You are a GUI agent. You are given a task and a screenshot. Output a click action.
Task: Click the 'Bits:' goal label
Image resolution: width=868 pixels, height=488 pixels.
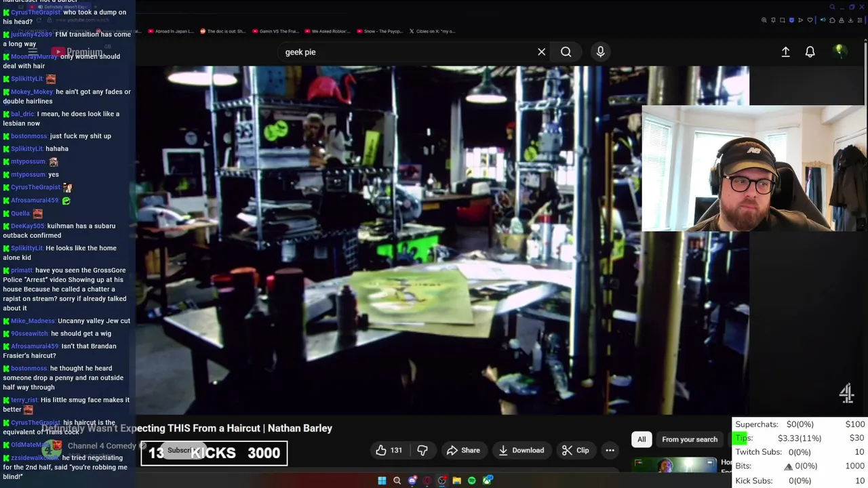tap(743, 466)
